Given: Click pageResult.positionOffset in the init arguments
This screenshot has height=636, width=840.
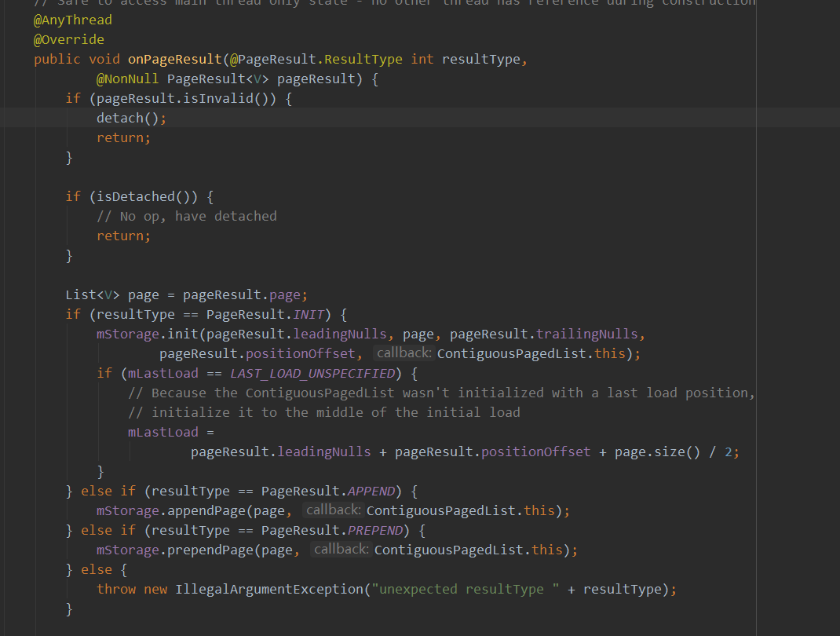Looking at the screenshot, I should tap(257, 354).
